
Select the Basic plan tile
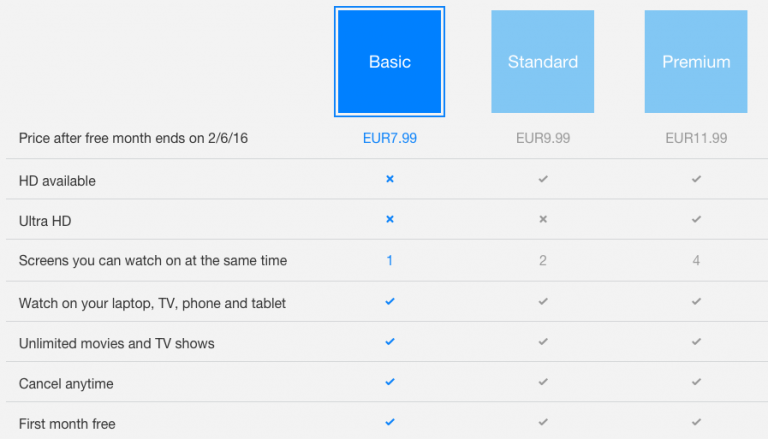click(389, 62)
